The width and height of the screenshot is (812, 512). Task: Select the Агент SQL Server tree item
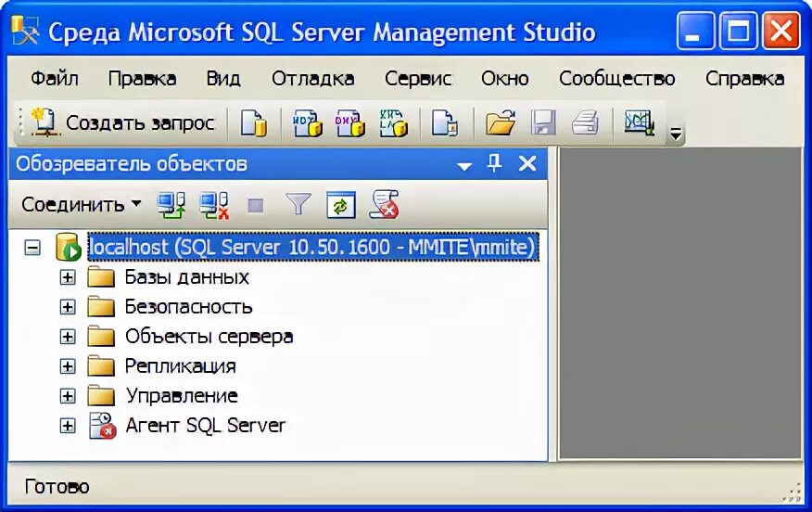click(x=206, y=426)
